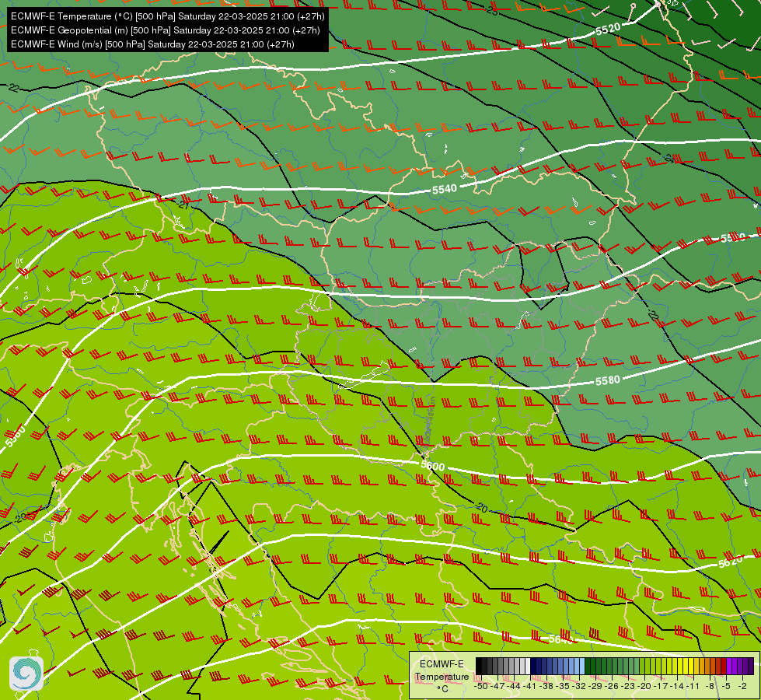Pick the darkest green swatch in the color bar

pos(587,666)
